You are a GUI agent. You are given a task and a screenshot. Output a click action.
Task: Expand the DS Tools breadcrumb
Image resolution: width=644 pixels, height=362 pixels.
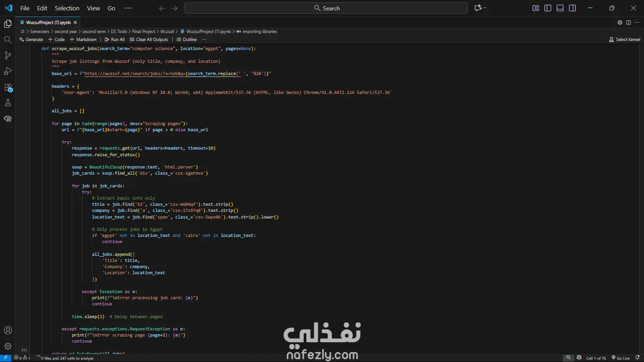(119, 32)
